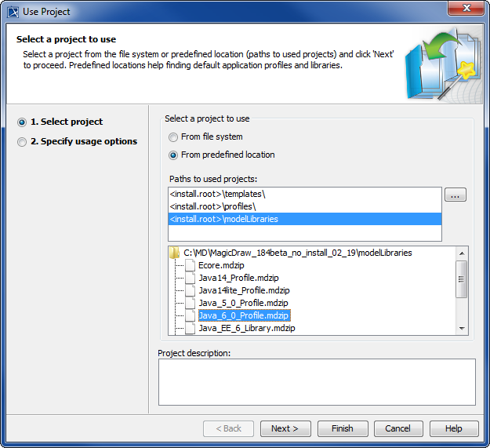Click the Cancel button

click(x=398, y=428)
